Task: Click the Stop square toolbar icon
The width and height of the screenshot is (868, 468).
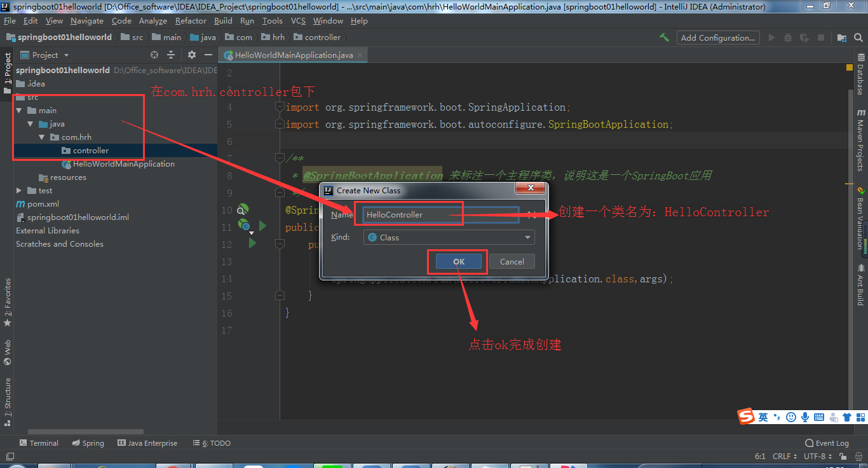Action: [x=821, y=38]
